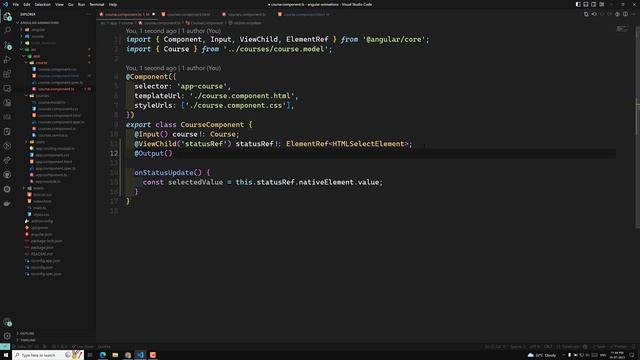640x360 pixels.
Task: Click Spaces indentation setting in status bar
Action: [518, 347]
